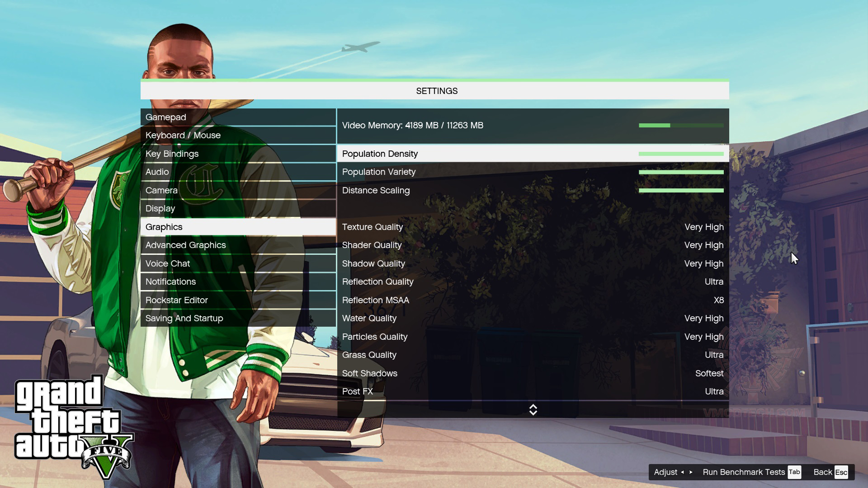Adjust Population Density slider bar
This screenshot has width=868, height=488.
coord(679,153)
